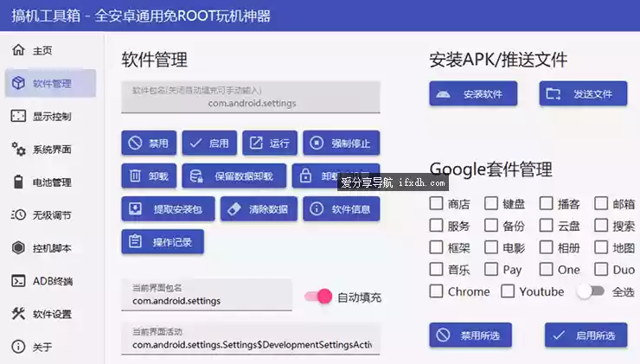This screenshot has height=364, width=640.
Task: Click the battery icon for 电池管理
Action: pyautogui.click(x=18, y=182)
